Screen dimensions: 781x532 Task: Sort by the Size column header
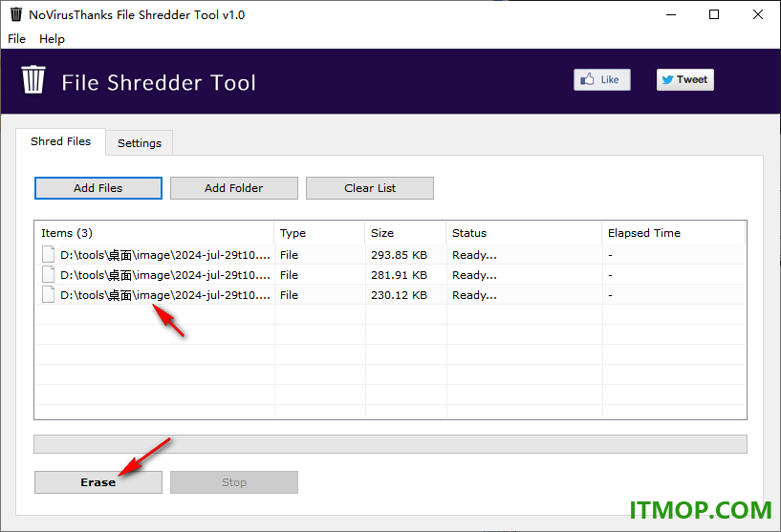[405, 233]
